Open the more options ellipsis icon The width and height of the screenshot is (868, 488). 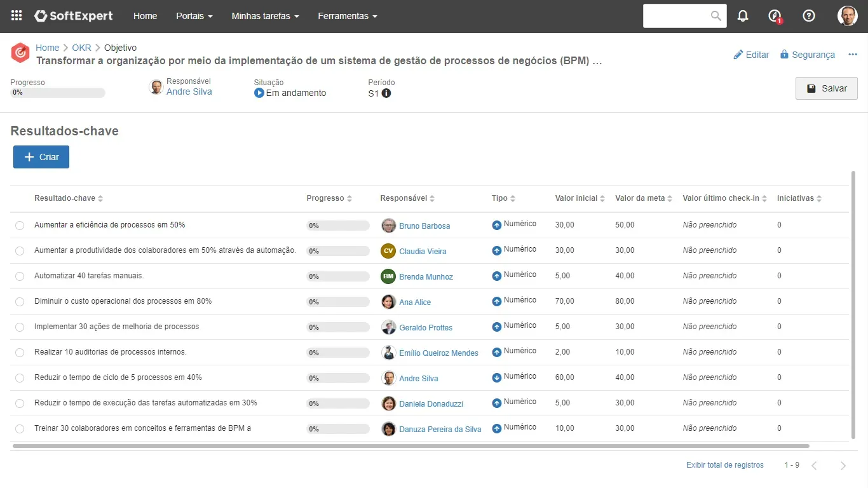[853, 55]
